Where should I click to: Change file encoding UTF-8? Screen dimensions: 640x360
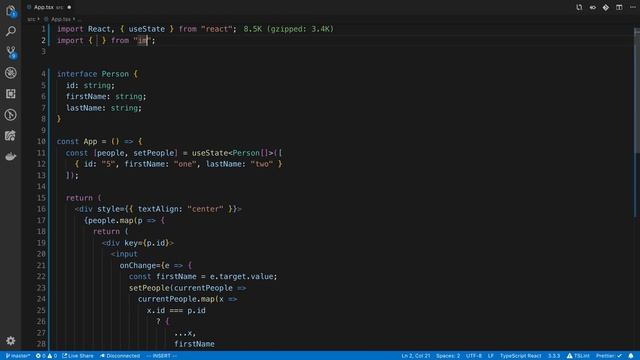pyautogui.click(x=474, y=356)
